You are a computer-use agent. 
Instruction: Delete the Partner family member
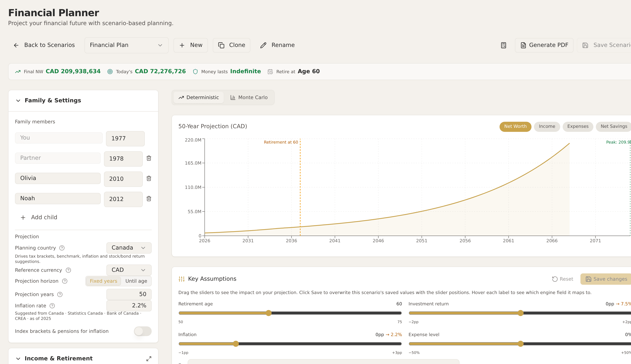point(149,158)
